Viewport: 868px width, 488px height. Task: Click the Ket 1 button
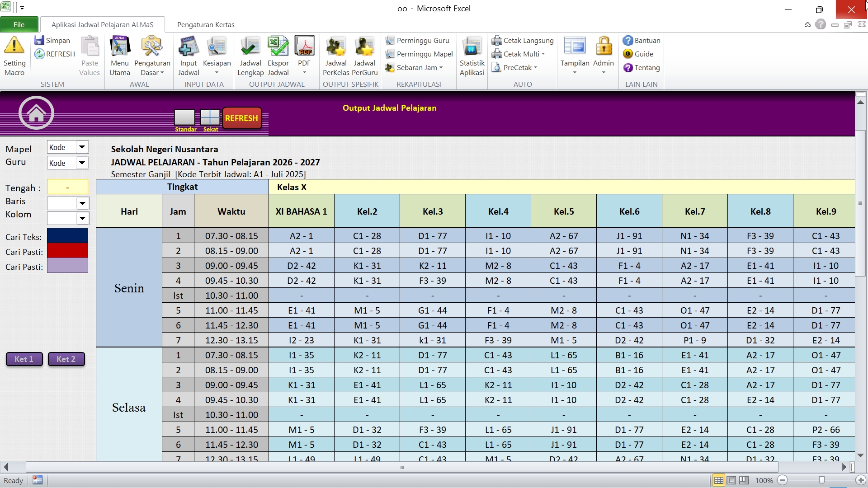[24, 359]
